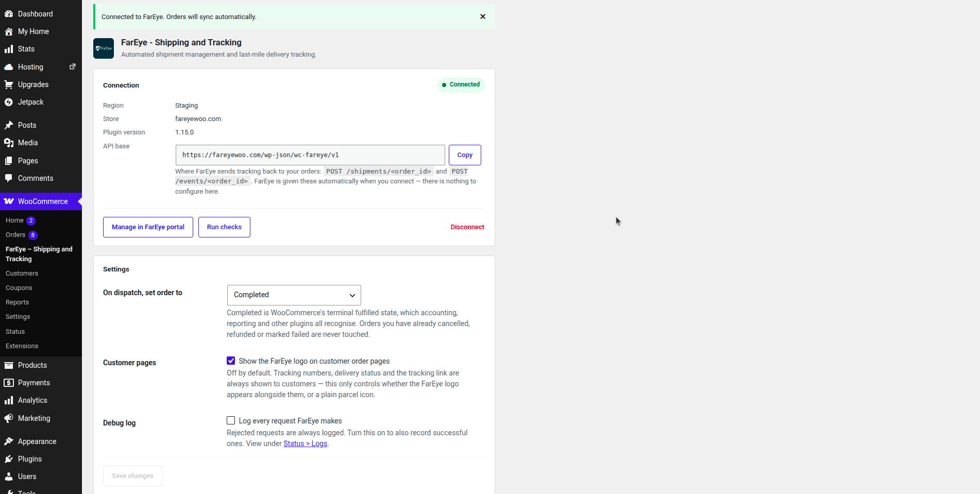This screenshot has height=494, width=980.
Task: Click the Region value Staging
Action: tap(187, 106)
